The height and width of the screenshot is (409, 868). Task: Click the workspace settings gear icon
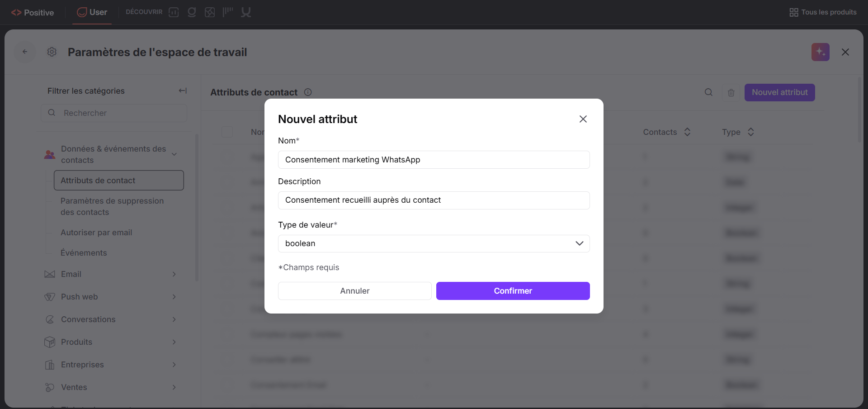[52, 52]
